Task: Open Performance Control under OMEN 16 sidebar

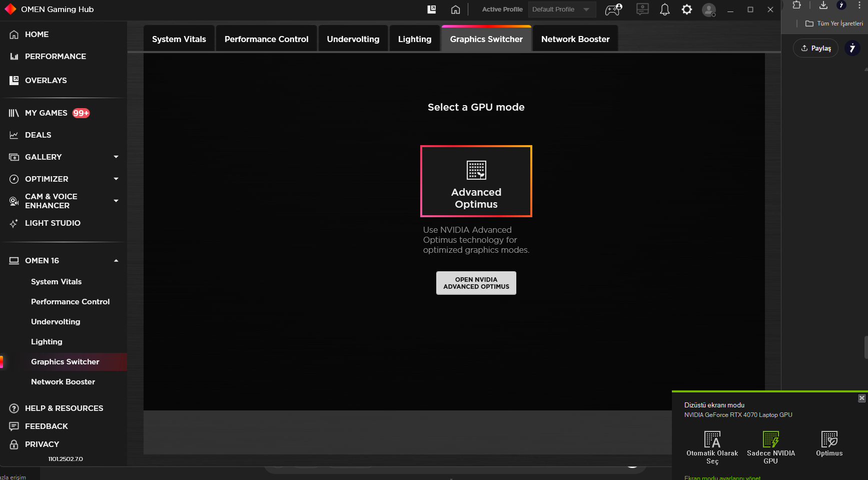Action: click(x=70, y=302)
